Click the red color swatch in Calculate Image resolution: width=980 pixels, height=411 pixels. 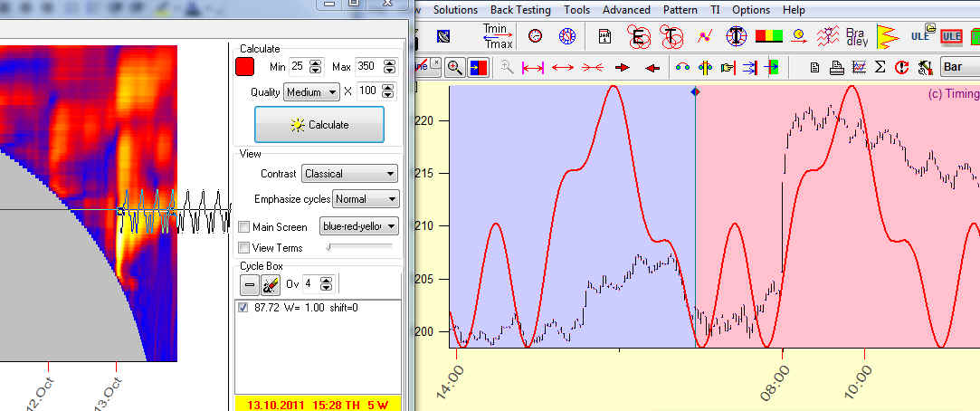point(244,66)
